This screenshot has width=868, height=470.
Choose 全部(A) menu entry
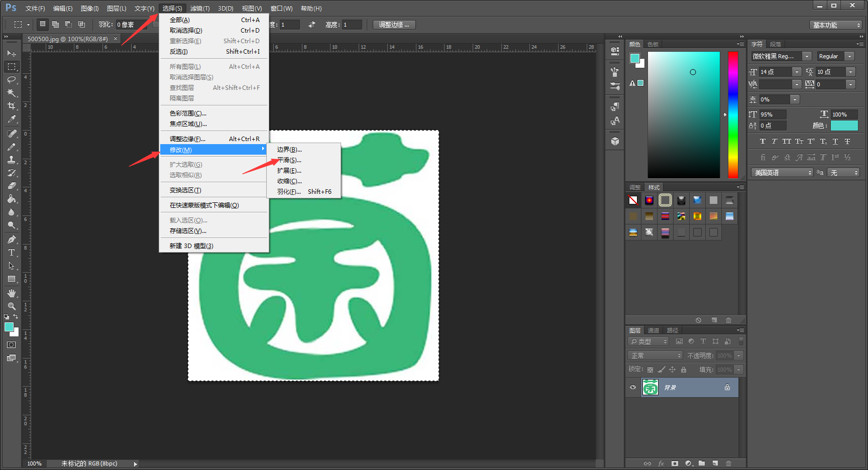tap(214, 20)
